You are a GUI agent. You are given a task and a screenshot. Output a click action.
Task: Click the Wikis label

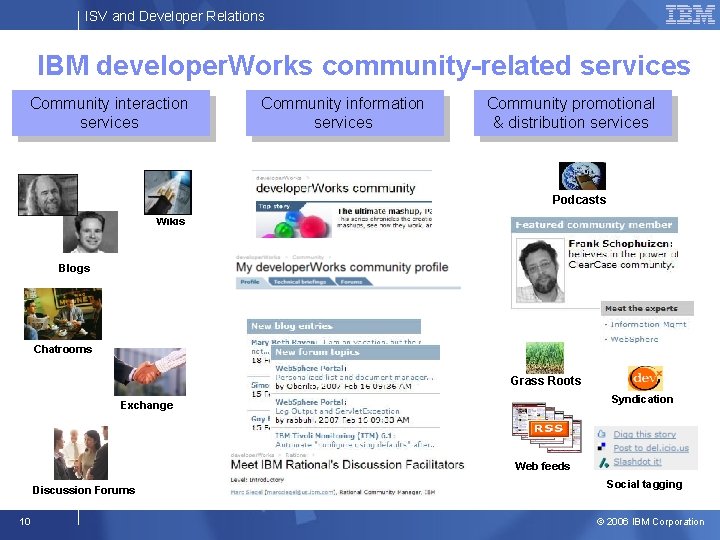tap(170, 221)
